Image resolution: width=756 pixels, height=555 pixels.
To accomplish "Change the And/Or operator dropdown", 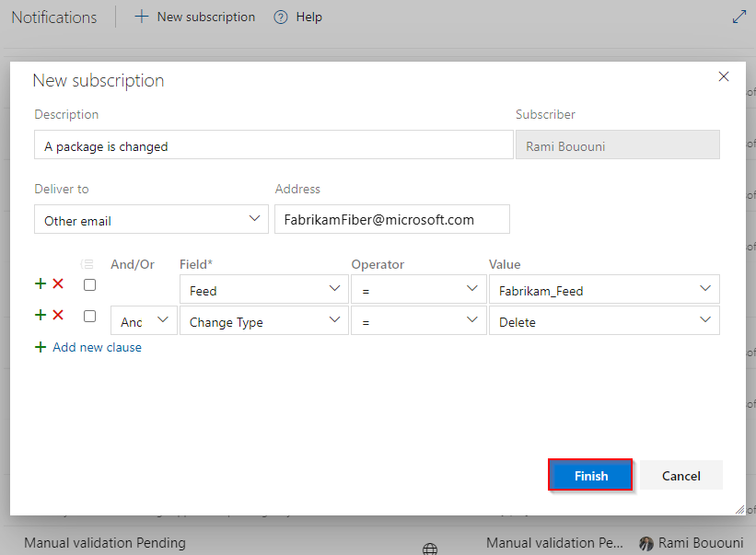I will [143, 320].
